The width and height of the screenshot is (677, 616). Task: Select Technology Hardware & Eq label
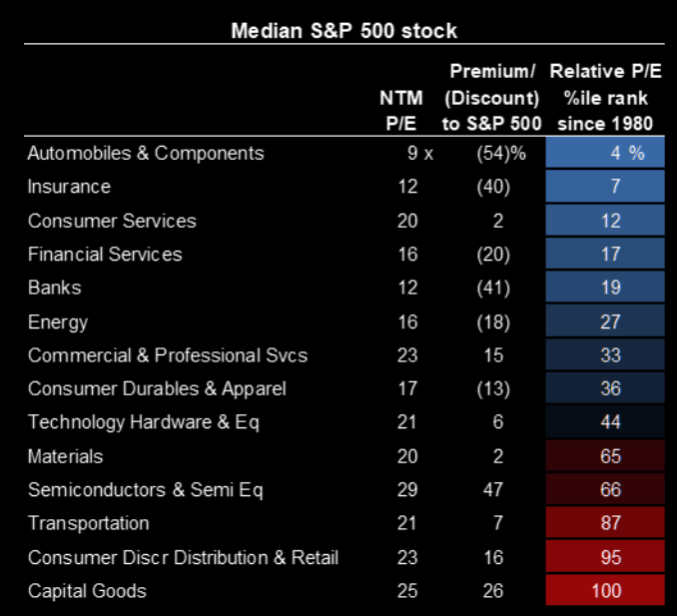144,422
